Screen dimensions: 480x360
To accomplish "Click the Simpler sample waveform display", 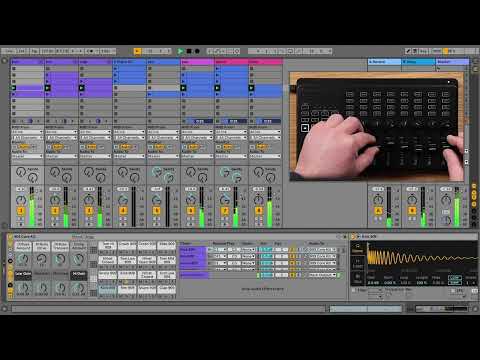I will pos(422,257).
